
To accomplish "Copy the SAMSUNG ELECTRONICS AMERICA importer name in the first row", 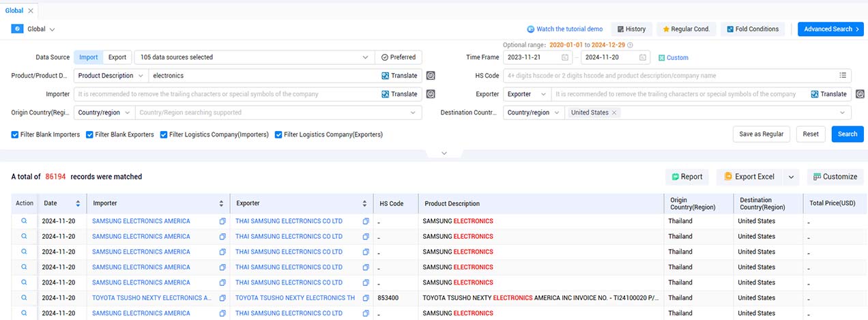I will 222,221.
